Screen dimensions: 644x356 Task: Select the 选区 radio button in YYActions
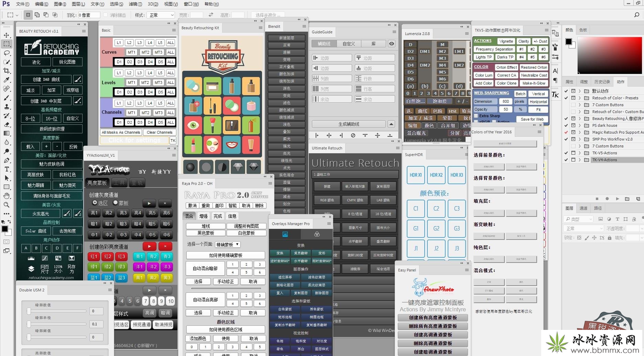click(x=95, y=203)
